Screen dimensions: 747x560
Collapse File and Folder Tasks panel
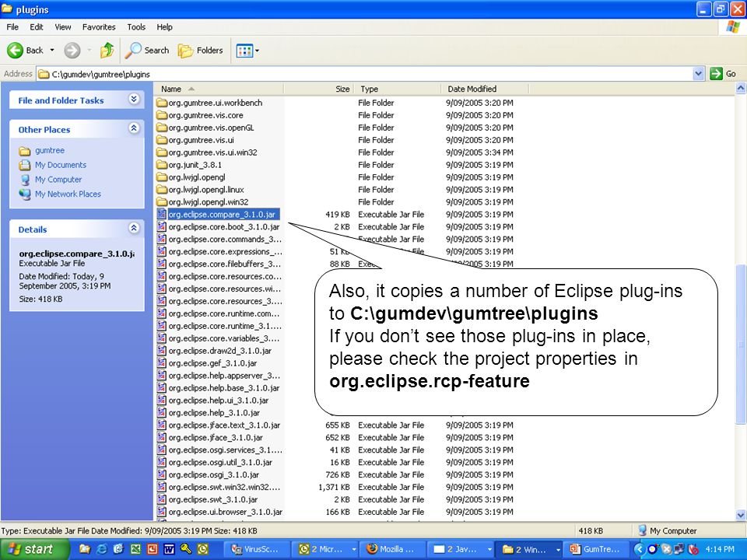(134, 99)
